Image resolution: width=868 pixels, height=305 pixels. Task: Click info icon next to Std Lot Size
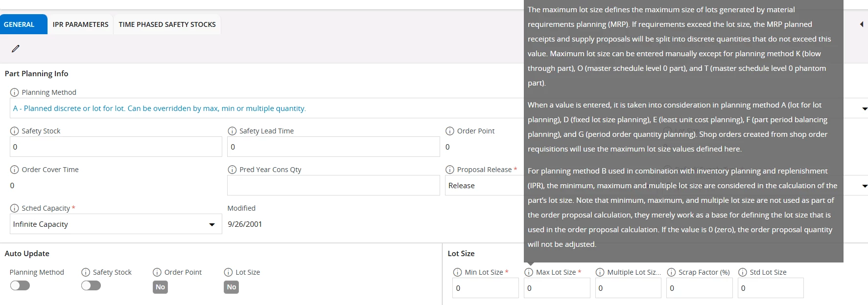pyautogui.click(x=742, y=272)
